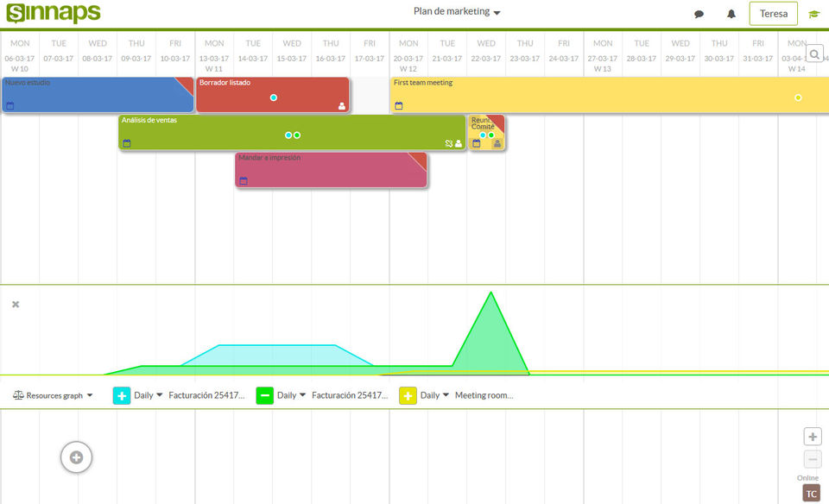Toggle yellow Meeting room resource button
This screenshot has height=504, width=829.
[408, 395]
